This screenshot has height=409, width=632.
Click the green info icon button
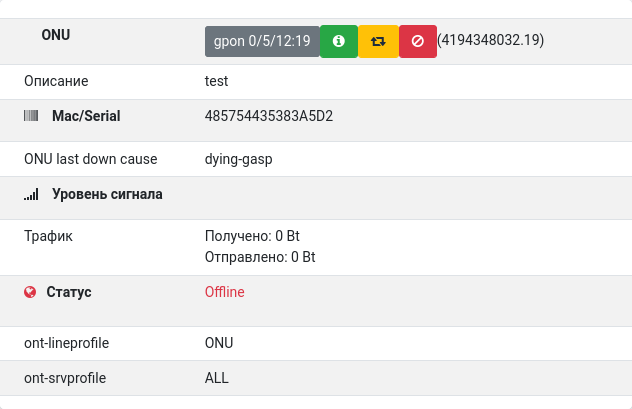tap(338, 42)
